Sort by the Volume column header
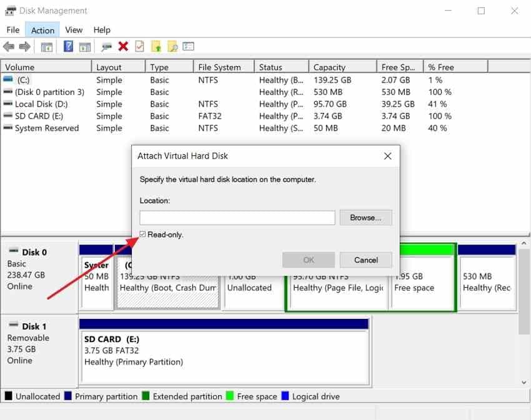The width and height of the screenshot is (531, 420). click(46, 67)
